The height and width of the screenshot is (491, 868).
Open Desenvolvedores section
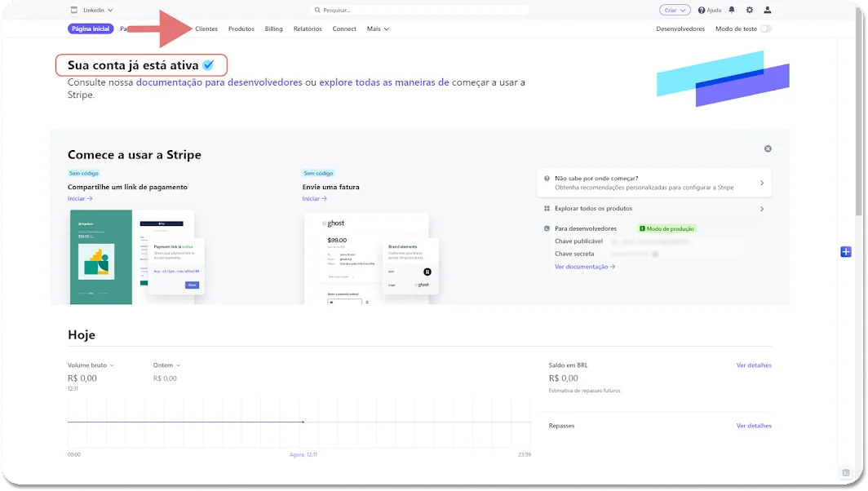[680, 29]
